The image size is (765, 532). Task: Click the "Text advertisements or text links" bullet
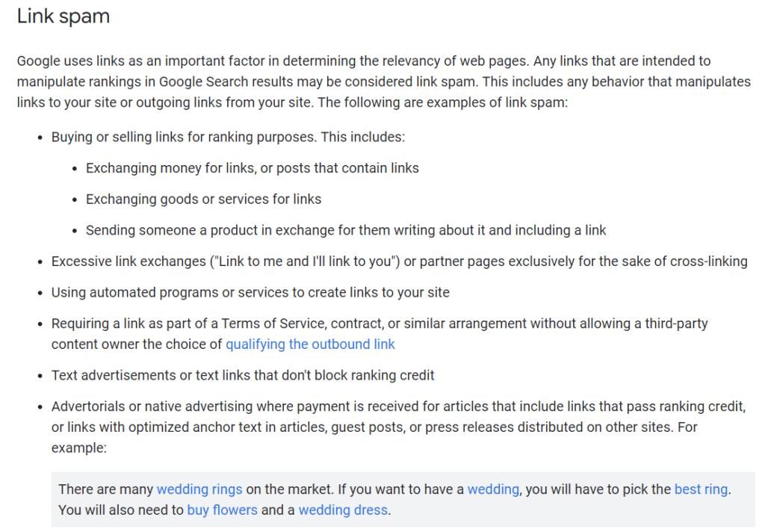(243, 376)
